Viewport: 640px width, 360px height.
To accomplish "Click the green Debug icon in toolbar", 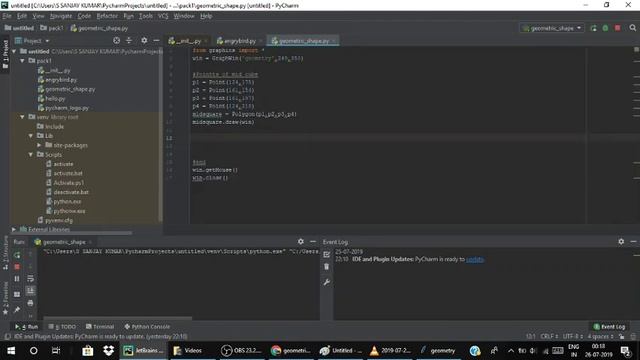I will tap(606, 28).
